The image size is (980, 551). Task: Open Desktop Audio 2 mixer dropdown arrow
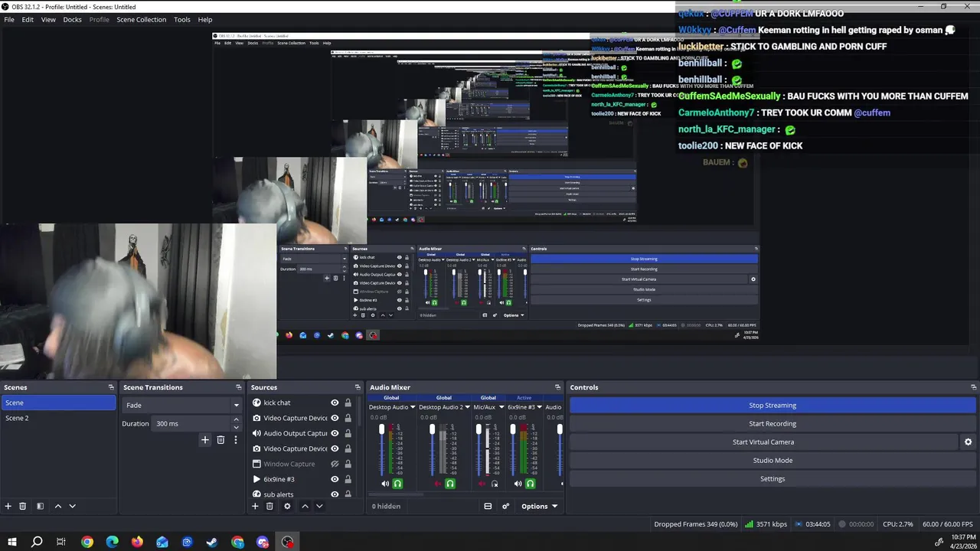(x=468, y=407)
